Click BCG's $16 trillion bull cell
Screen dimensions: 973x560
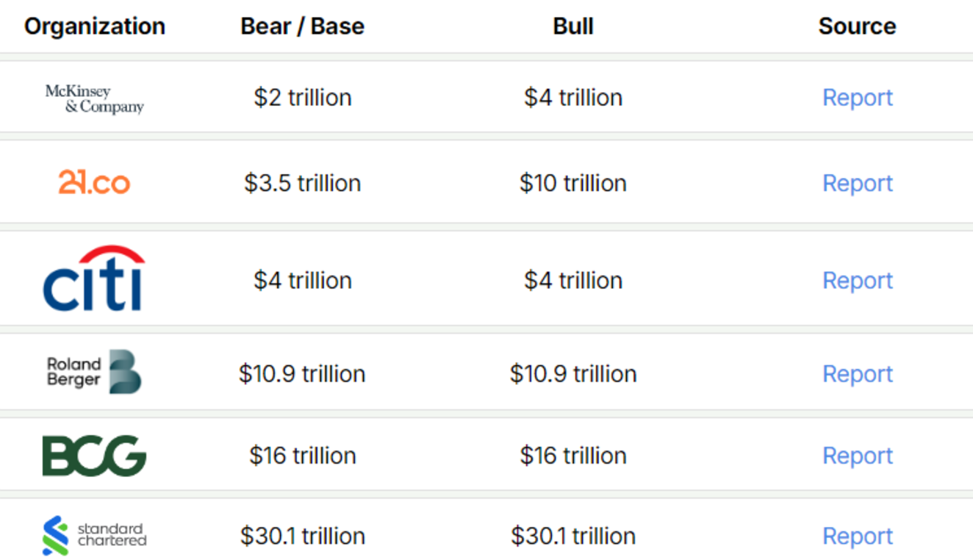[x=573, y=456]
